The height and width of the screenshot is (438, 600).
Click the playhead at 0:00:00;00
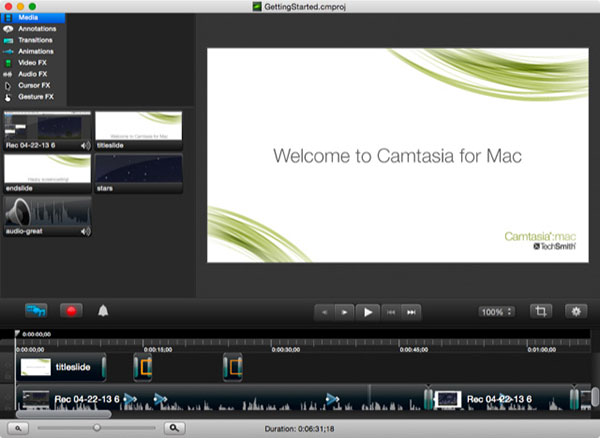tap(17, 334)
